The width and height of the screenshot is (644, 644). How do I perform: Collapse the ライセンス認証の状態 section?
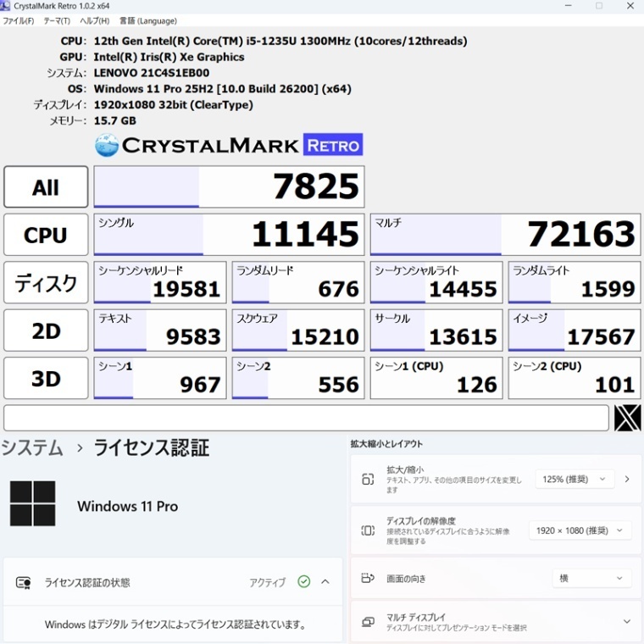pyautogui.click(x=325, y=581)
